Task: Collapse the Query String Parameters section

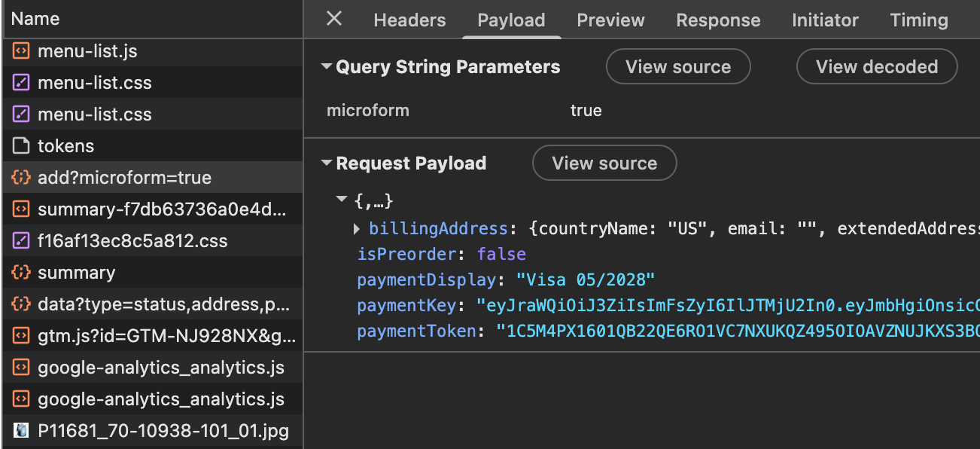Action: coord(326,66)
